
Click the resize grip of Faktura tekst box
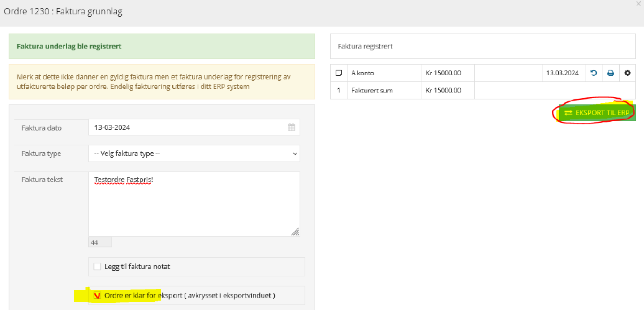pyautogui.click(x=295, y=232)
